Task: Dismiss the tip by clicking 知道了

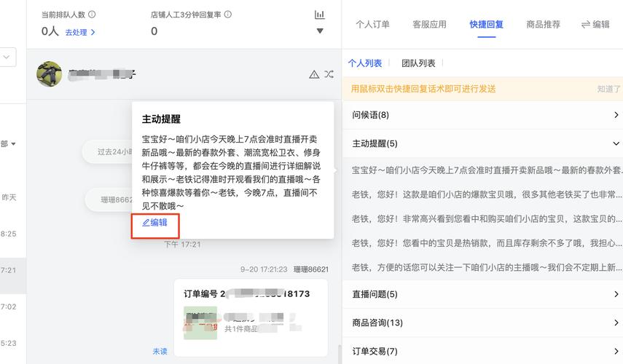Action: (x=608, y=89)
